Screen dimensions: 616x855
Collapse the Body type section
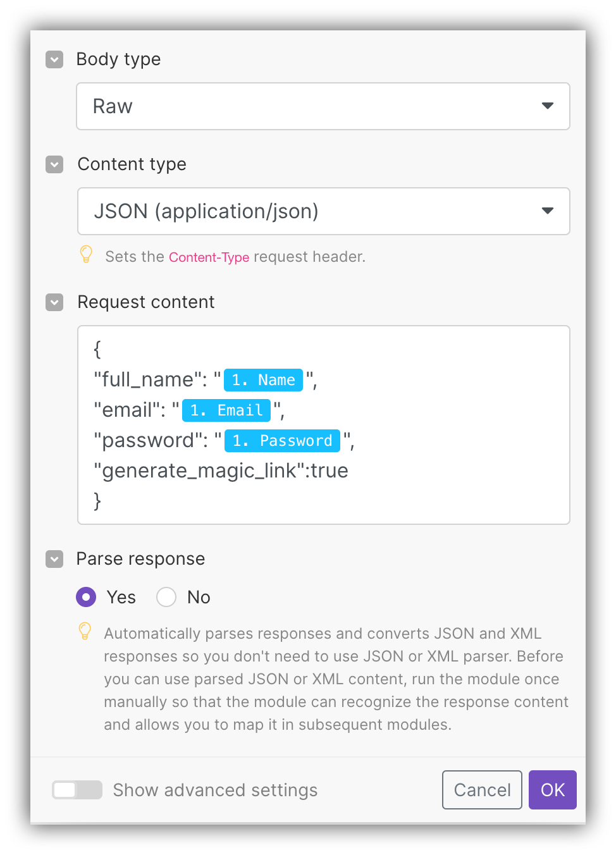coord(54,59)
